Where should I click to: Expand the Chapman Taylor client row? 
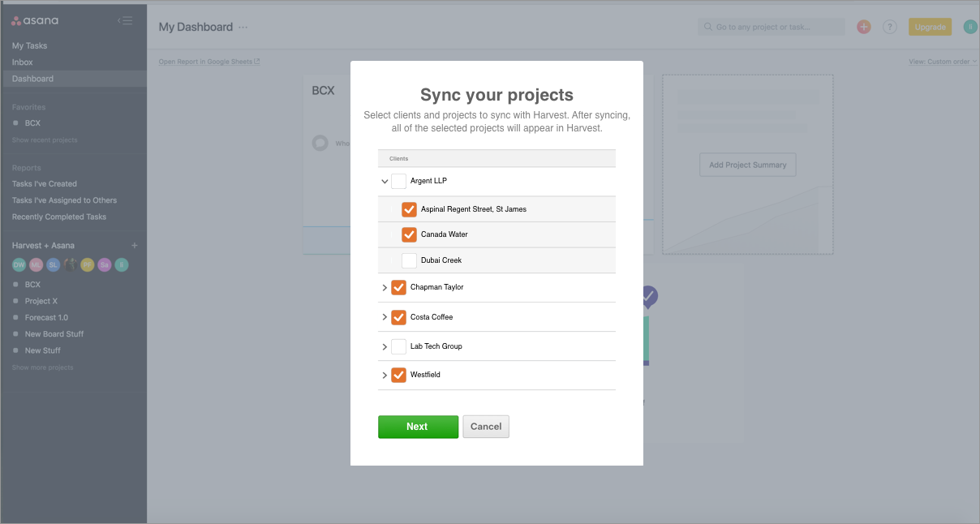(385, 288)
